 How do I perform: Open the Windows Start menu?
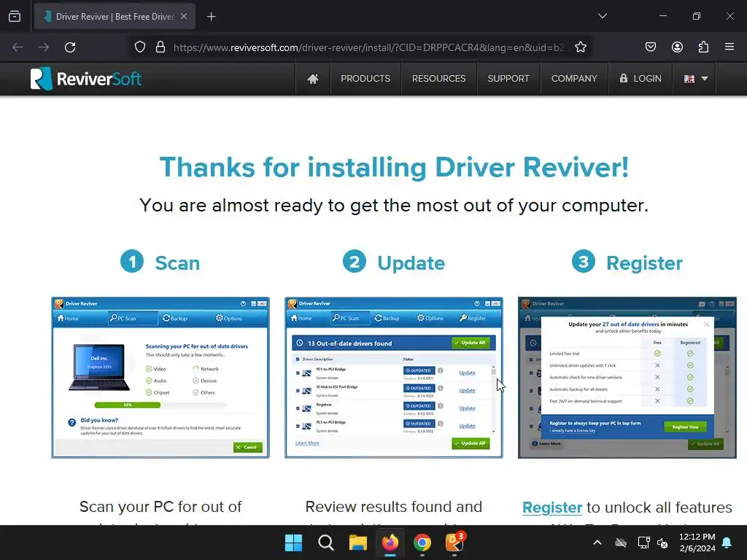293,542
